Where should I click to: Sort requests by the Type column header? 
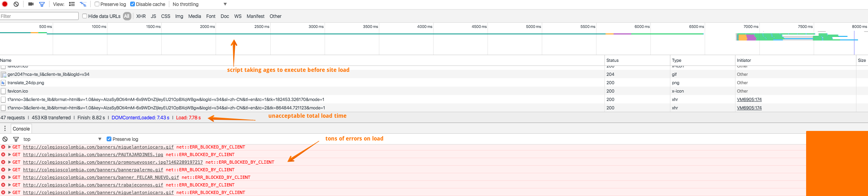pos(703,60)
